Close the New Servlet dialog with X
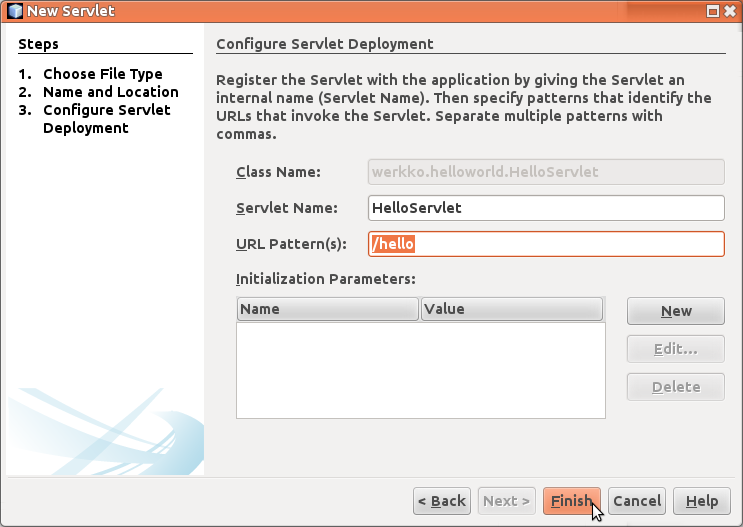The height and width of the screenshot is (527, 743). (x=729, y=11)
